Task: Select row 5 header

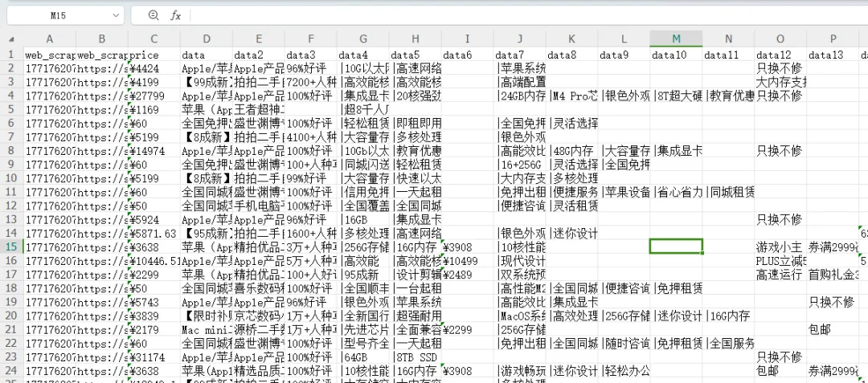Action: pos(11,109)
